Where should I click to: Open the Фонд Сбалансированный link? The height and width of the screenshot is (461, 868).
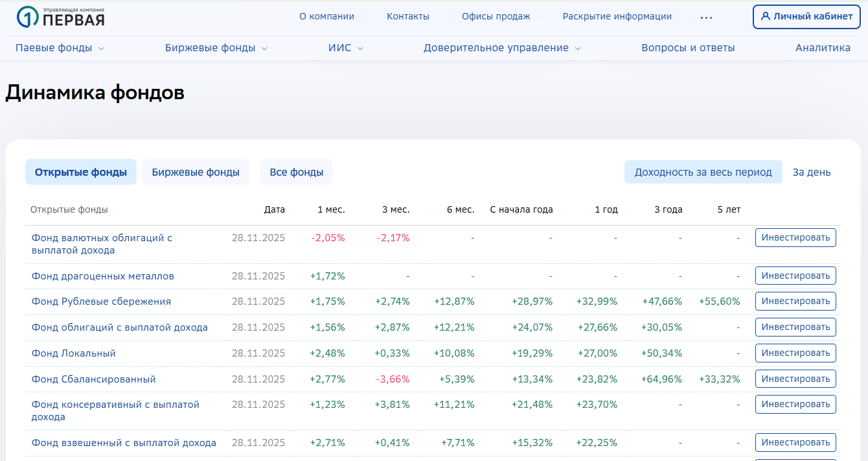click(x=94, y=379)
